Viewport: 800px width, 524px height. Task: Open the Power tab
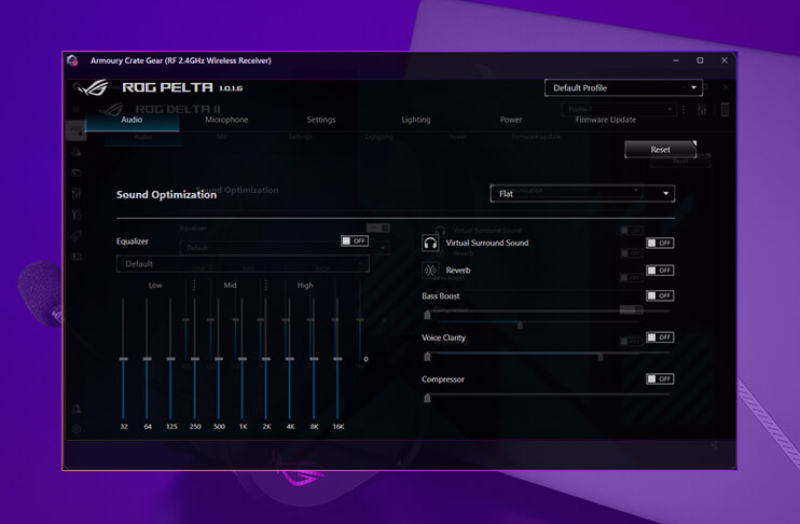tap(511, 120)
